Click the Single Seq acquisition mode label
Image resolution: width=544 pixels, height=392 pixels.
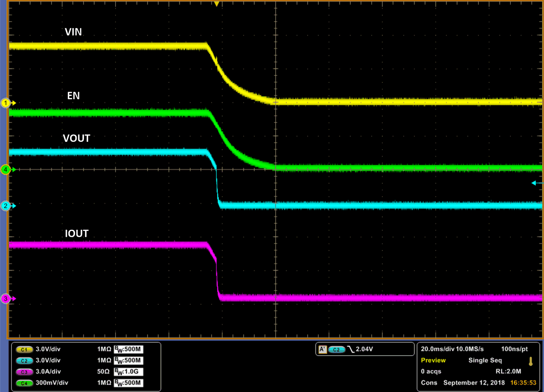tap(485, 360)
